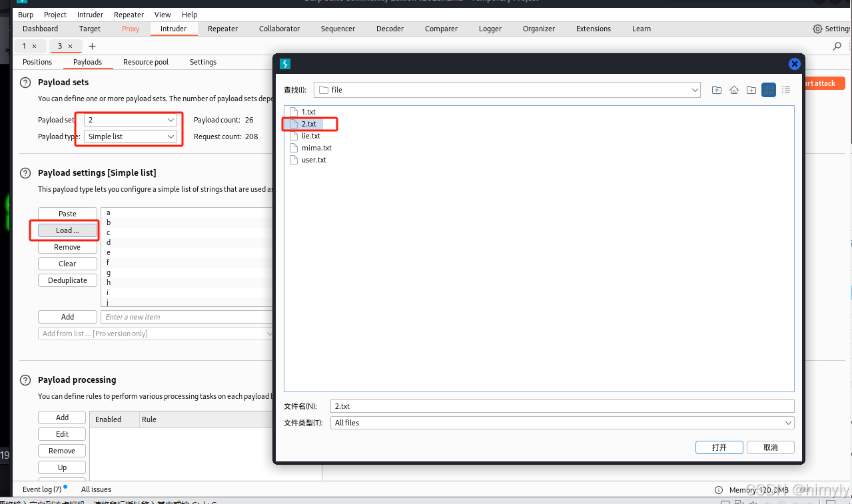Switch to the Repeater tab
852x504 pixels.
tap(222, 29)
